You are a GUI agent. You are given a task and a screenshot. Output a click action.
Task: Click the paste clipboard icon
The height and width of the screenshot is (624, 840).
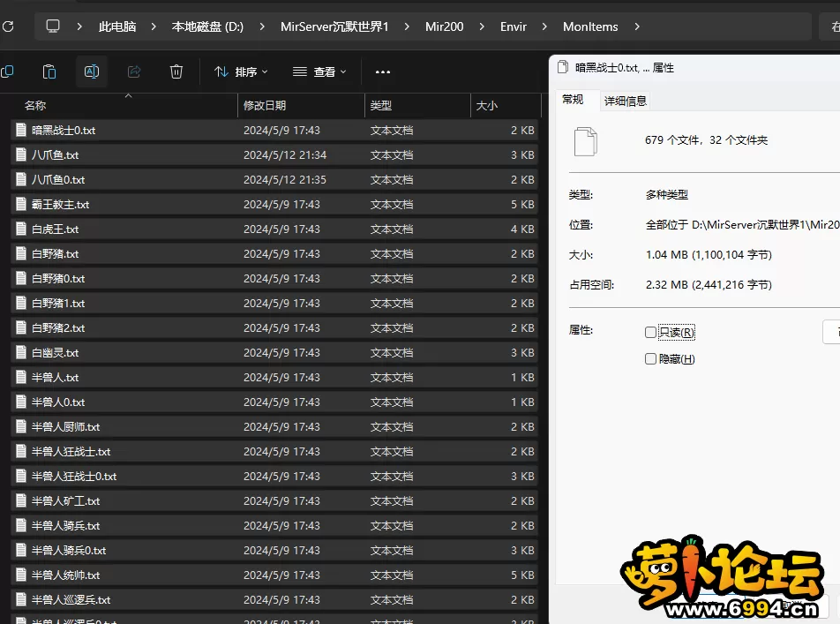tap(49, 71)
